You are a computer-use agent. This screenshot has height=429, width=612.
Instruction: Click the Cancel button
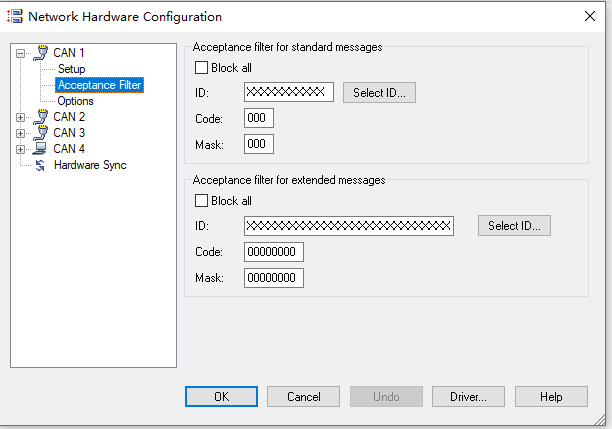(303, 397)
